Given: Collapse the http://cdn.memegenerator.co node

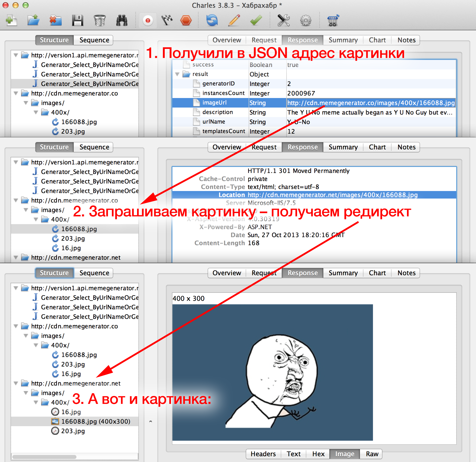Looking at the screenshot, I should (x=16, y=93).
